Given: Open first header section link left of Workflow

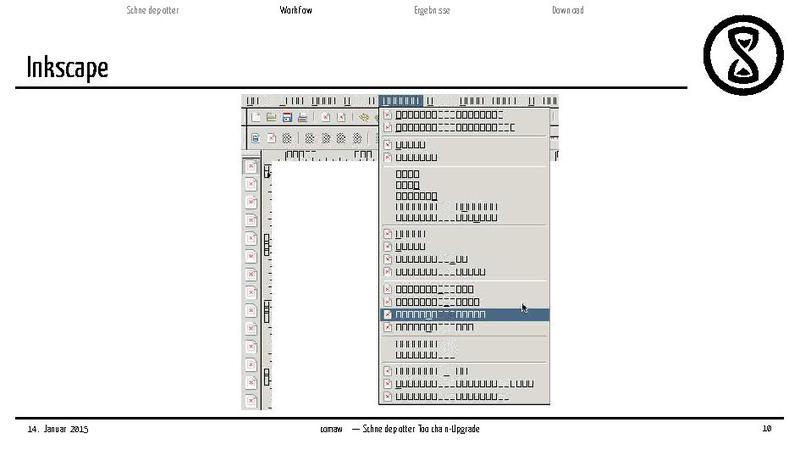Looking at the screenshot, I should click(x=153, y=10).
